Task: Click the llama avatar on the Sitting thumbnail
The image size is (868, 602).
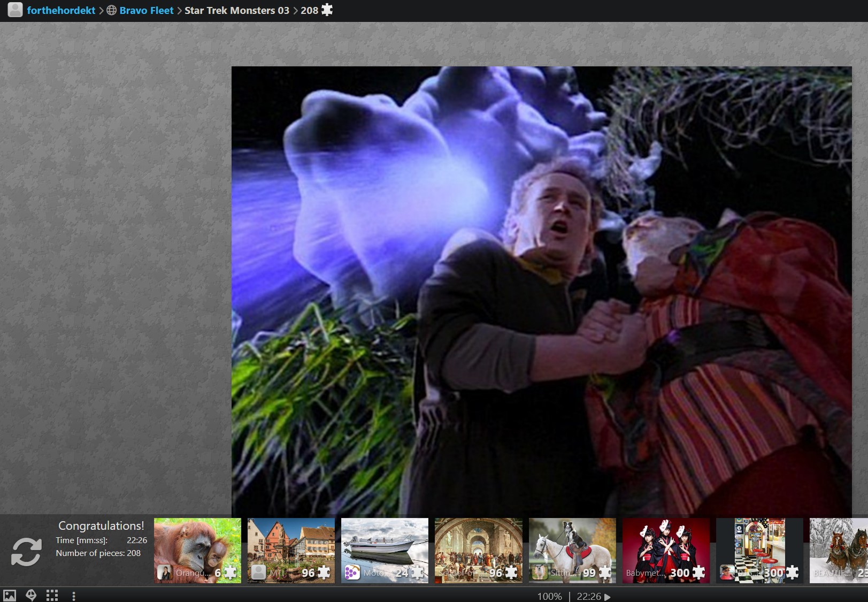Action: click(540, 573)
